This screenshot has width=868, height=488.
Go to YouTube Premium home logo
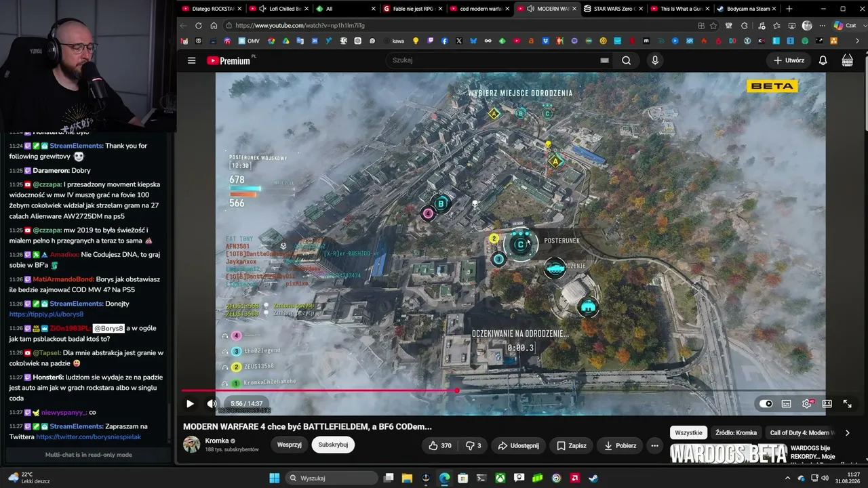pos(229,60)
